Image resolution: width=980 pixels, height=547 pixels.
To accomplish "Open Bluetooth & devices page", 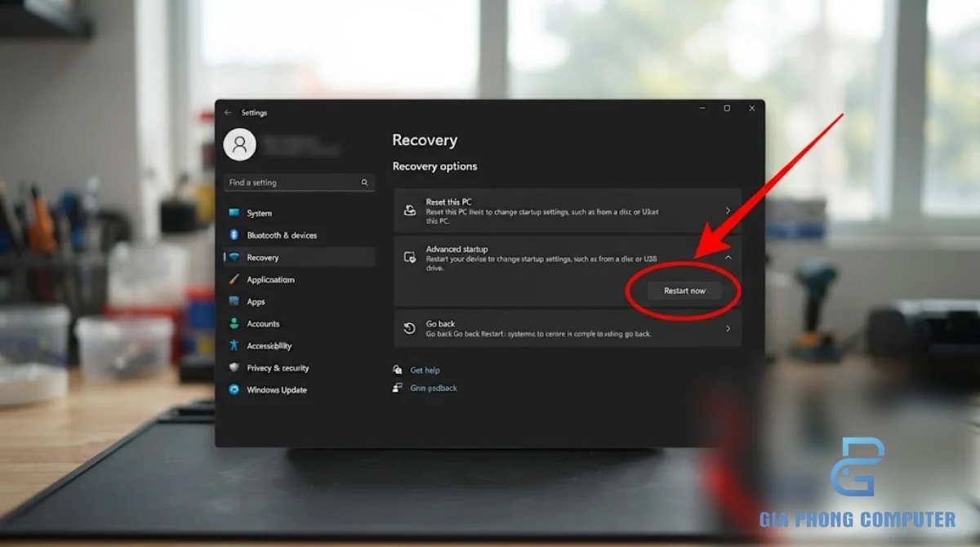I will [282, 235].
